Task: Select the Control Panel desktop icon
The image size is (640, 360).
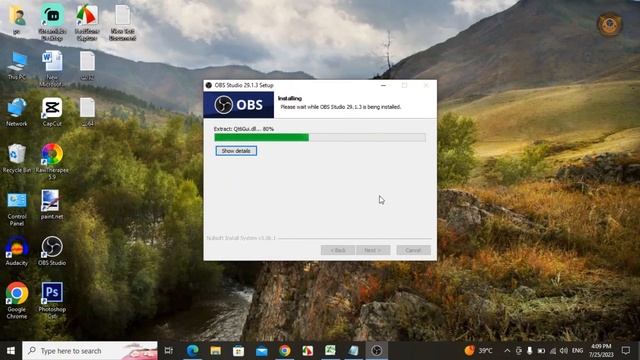Action: [17, 208]
